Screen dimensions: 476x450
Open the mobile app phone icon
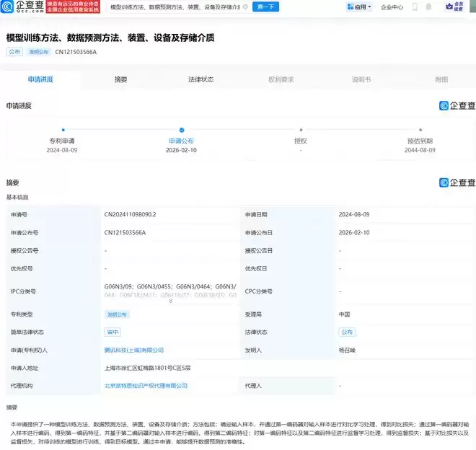click(414, 7)
